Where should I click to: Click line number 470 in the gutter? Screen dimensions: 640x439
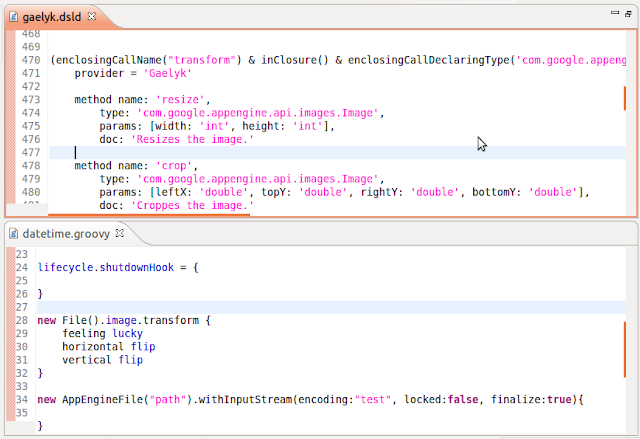pos(31,60)
